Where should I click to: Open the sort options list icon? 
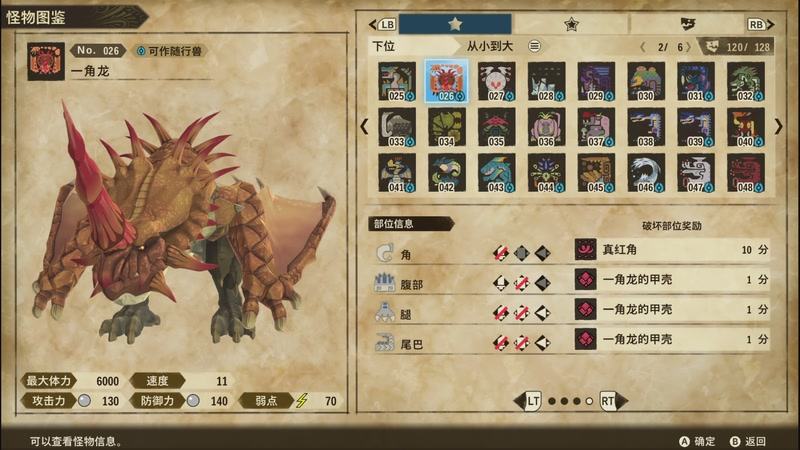coord(534,46)
